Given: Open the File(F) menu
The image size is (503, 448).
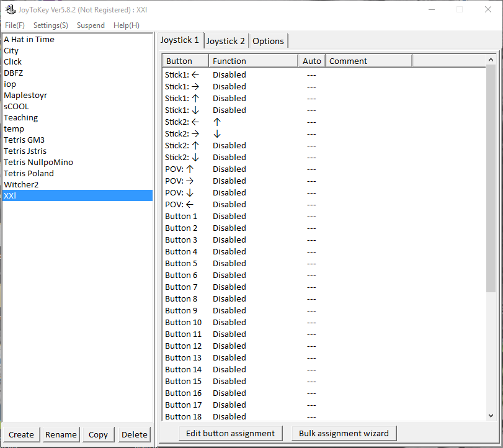Looking at the screenshot, I should [15, 25].
